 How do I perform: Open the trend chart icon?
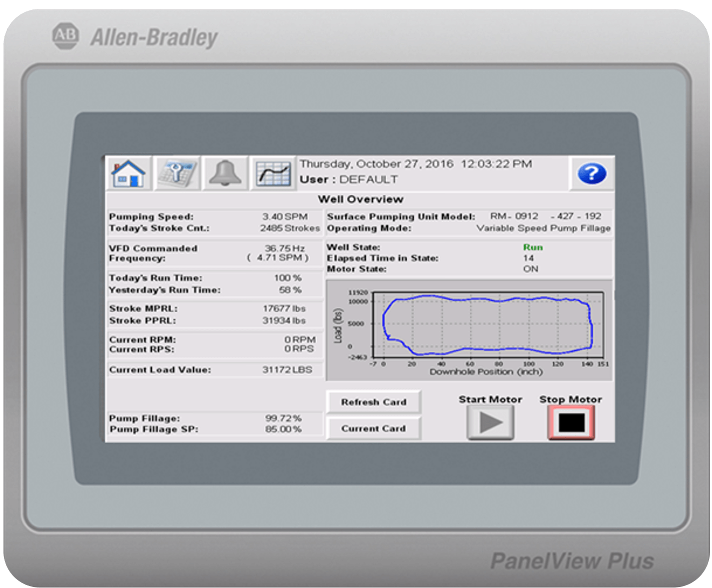pos(273,173)
